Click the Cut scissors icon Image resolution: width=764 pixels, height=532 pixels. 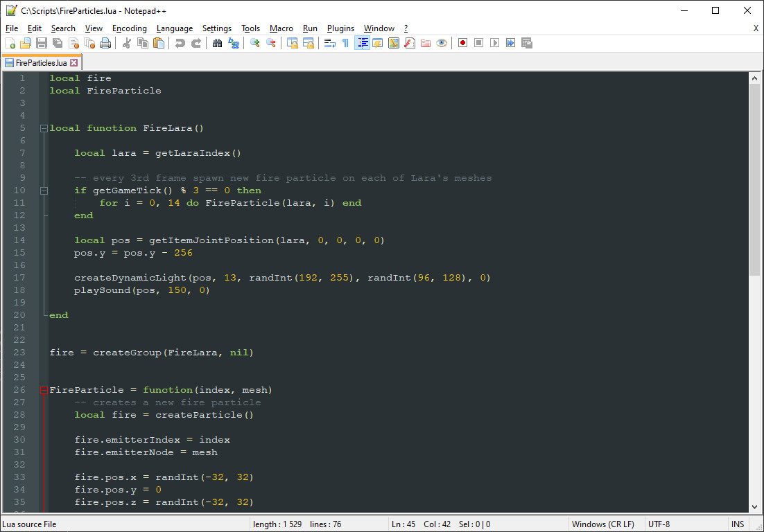coord(127,43)
